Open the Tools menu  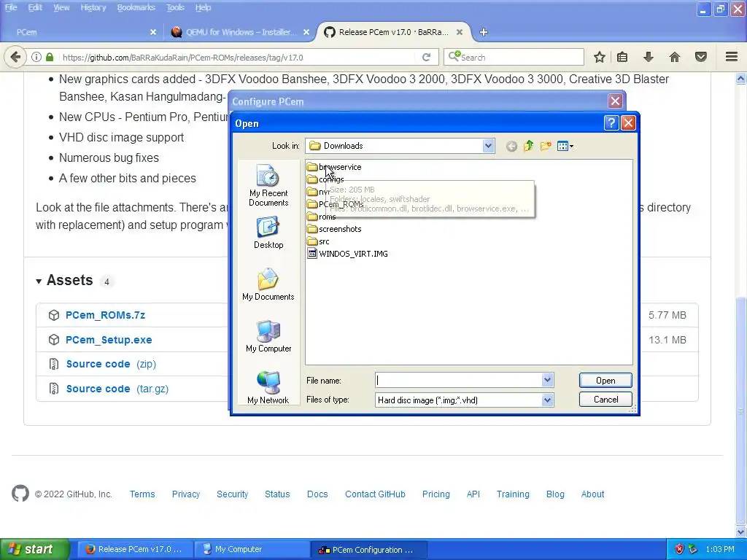(x=175, y=7)
